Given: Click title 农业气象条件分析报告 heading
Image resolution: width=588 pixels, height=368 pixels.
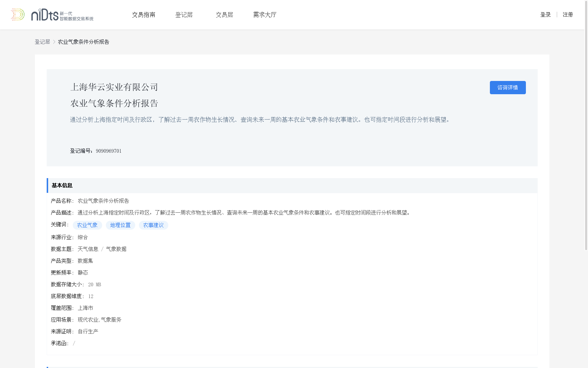Looking at the screenshot, I should click(x=114, y=103).
